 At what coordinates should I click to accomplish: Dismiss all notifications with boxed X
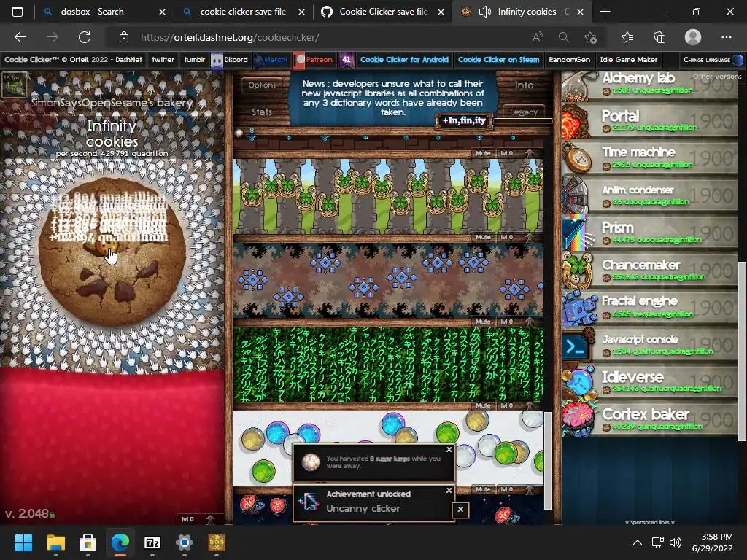point(460,510)
